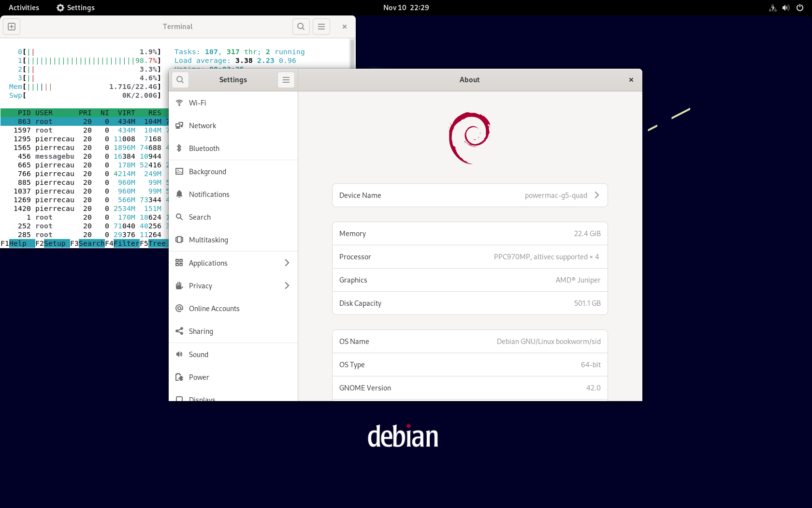The image size is (812, 508).
Task: Click the CPU 1 usage meter in htop
Action: 89,60
